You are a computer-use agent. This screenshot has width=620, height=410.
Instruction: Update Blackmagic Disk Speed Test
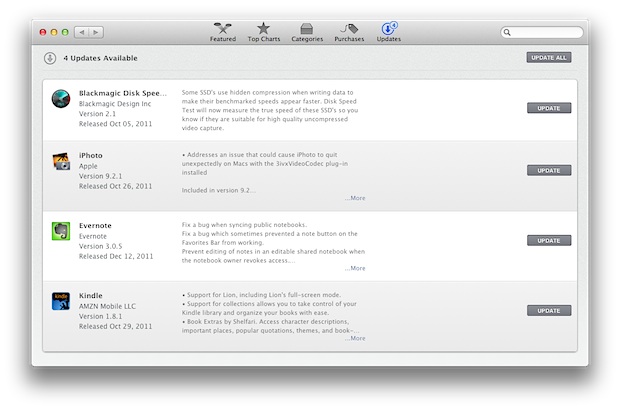pos(549,108)
